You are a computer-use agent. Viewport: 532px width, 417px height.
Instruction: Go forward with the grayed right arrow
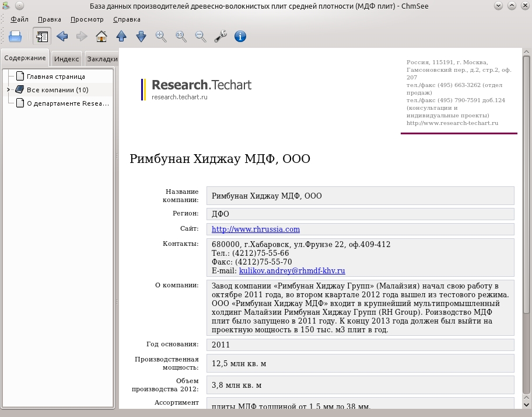click(x=82, y=36)
